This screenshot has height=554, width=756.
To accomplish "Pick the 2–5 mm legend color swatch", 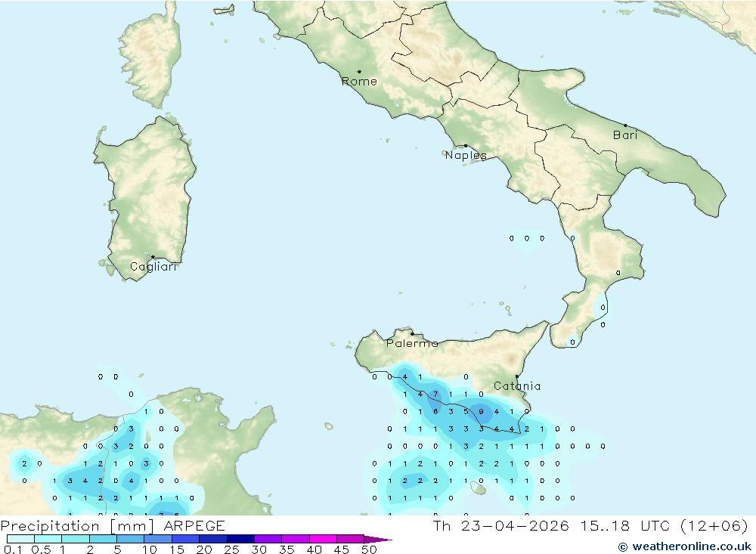I will click(103, 539).
